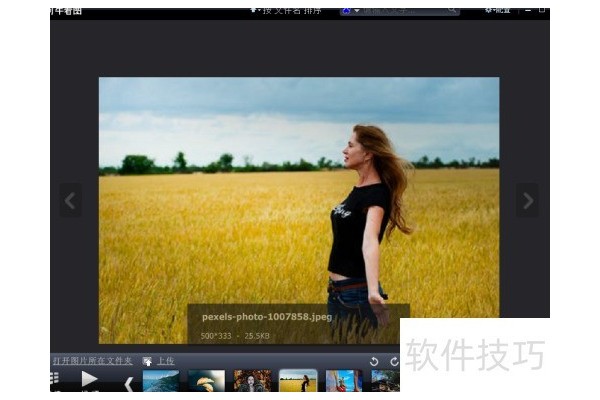Select the blue sky legs thumbnail
The width and height of the screenshot is (600, 400).
point(344,380)
